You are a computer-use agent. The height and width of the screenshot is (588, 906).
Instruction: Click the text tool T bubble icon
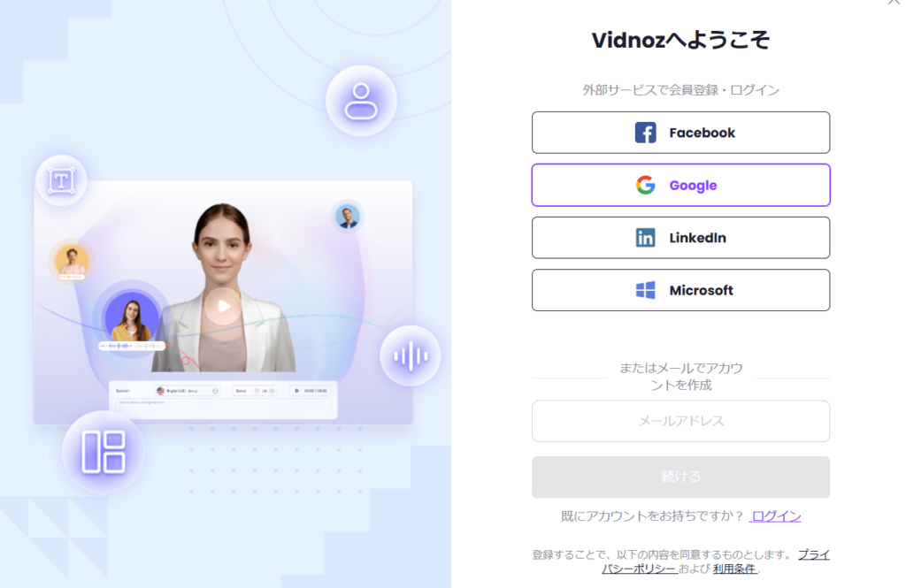pos(61,180)
